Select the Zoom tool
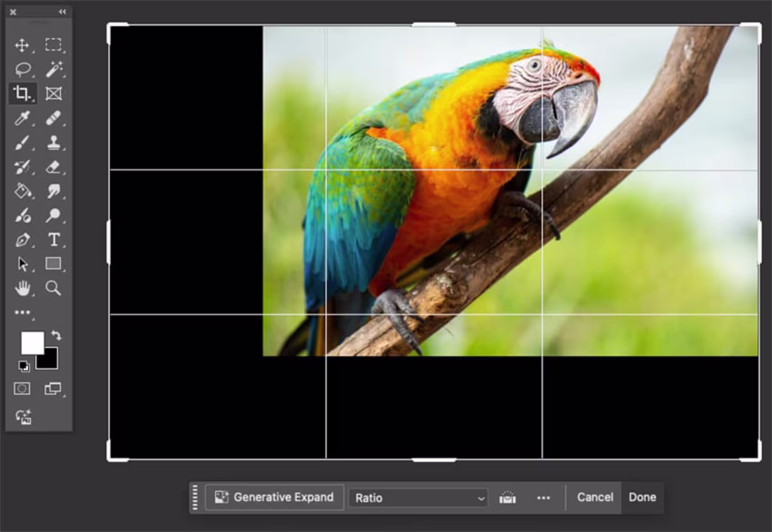772x532 pixels. pos(53,288)
